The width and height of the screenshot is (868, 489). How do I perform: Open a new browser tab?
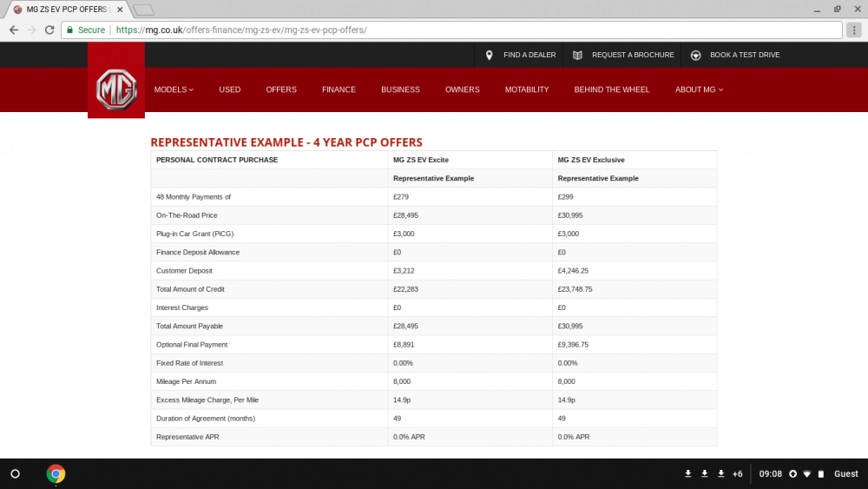(144, 10)
